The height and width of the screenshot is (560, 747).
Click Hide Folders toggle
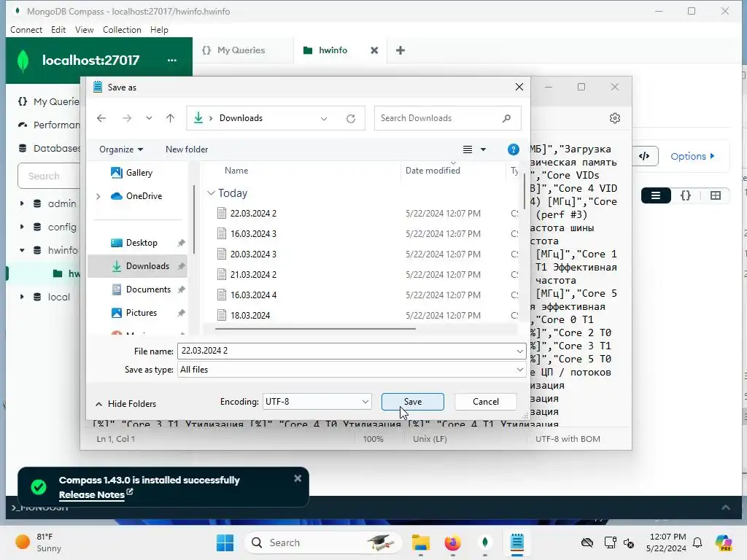pyautogui.click(x=125, y=404)
